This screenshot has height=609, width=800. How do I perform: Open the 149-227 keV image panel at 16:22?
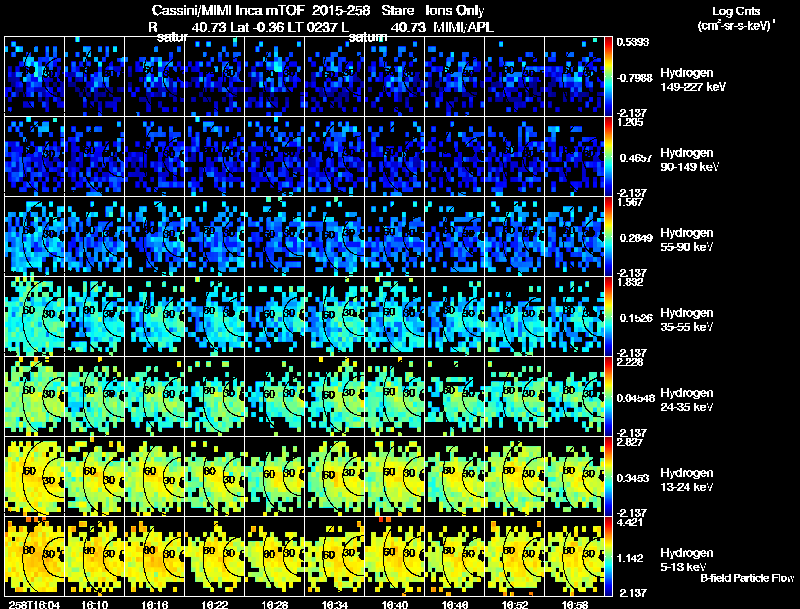coord(215,76)
